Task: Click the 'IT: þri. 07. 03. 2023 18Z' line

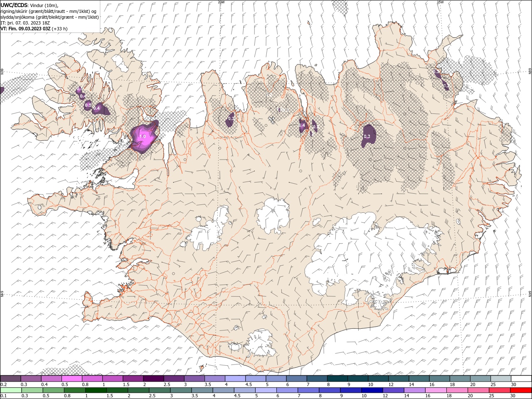Action: tap(25, 23)
